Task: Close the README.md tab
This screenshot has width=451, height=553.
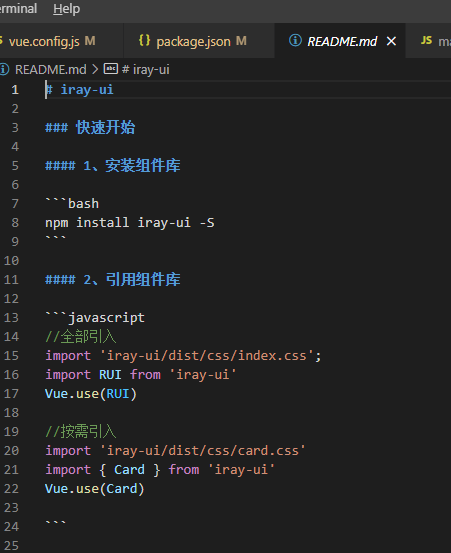Action: 391,42
